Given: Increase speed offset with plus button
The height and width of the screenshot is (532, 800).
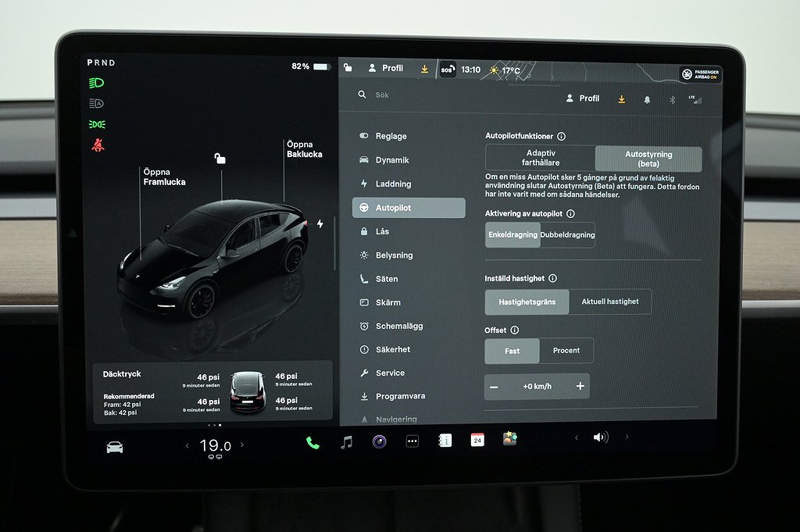Looking at the screenshot, I should [580, 387].
